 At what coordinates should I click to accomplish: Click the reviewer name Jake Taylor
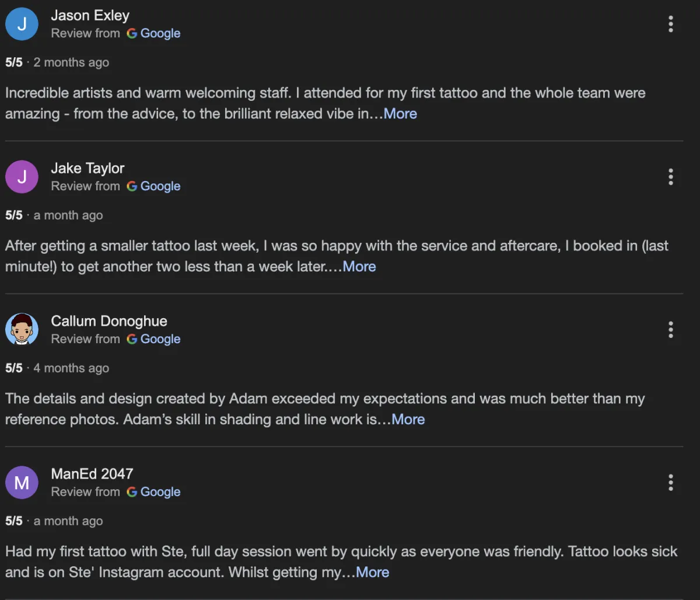point(87,169)
